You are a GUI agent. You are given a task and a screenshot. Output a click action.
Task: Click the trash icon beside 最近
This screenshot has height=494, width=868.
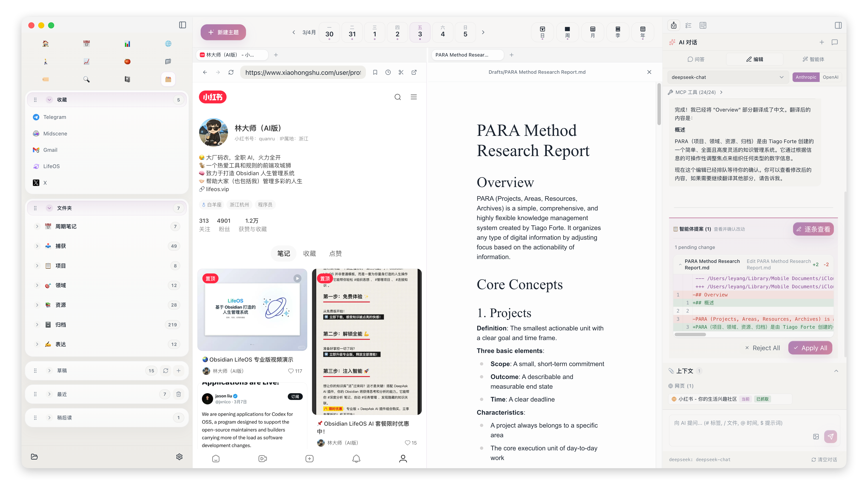pyautogui.click(x=179, y=394)
